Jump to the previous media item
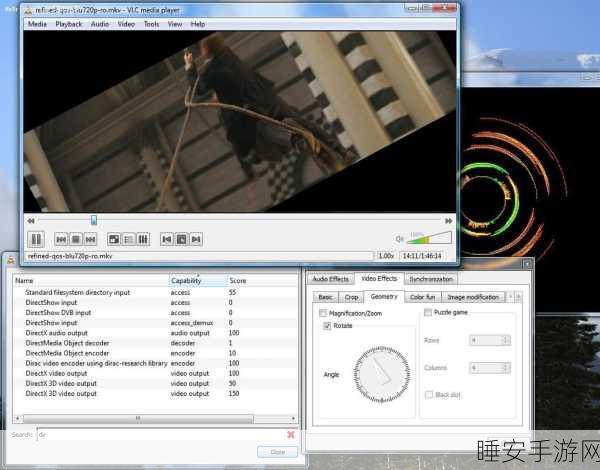The image size is (600, 470). (x=61, y=240)
